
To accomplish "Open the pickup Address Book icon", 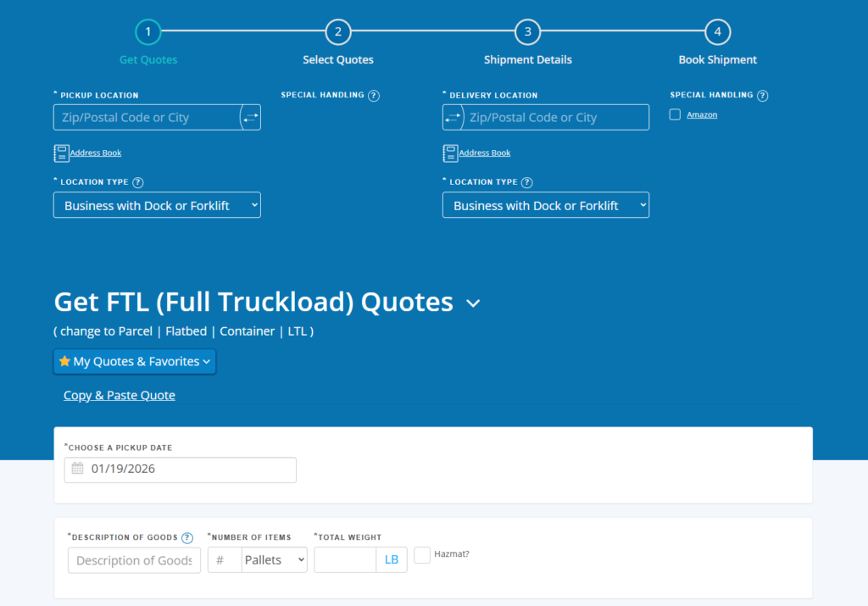I will click(x=61, y=153).
